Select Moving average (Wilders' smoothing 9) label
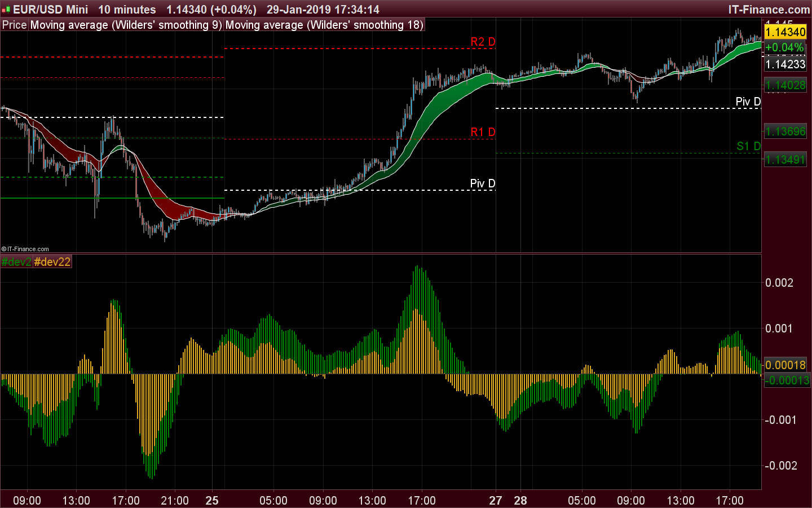The image size is (812, 508). click(125, 25)
